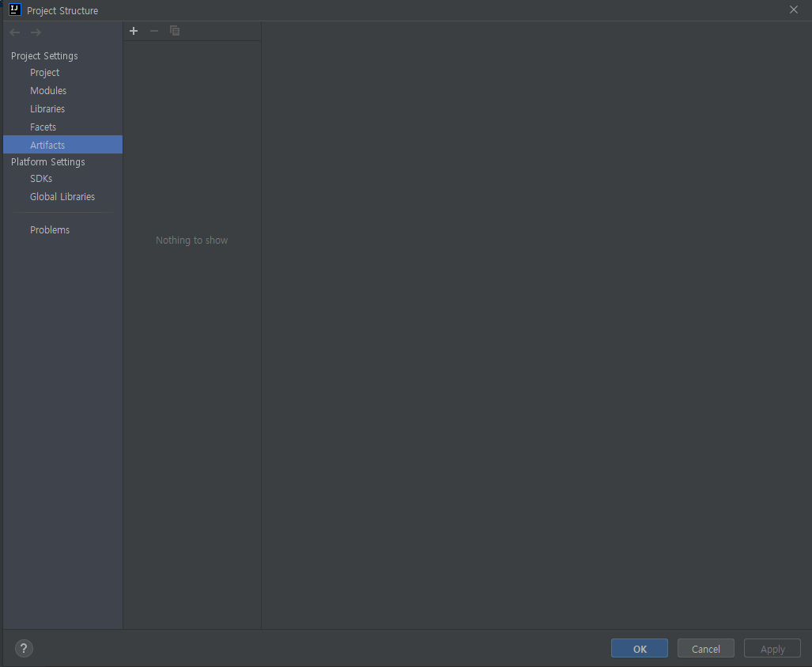Select the Artifacts entry
The height and width of the screenshot is (667, 812).
[x=62, y=145]
